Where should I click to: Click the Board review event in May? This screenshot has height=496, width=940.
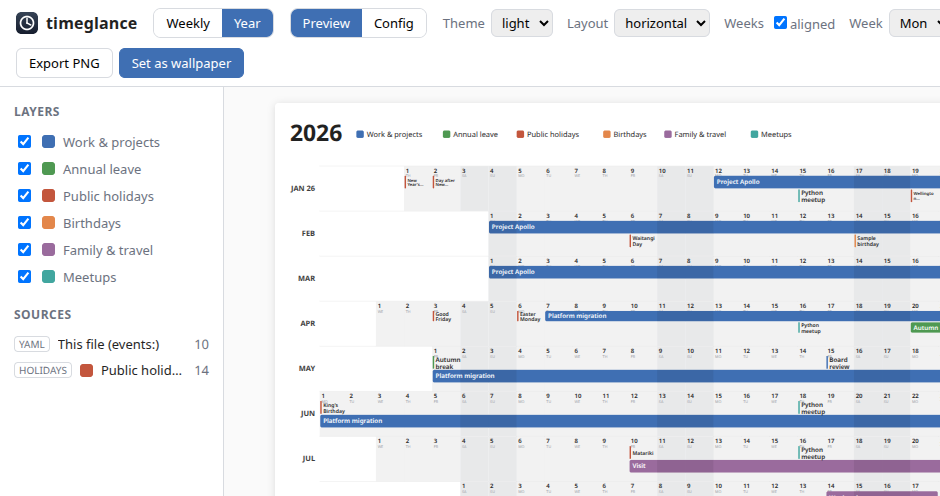click(x=839, y=363)
